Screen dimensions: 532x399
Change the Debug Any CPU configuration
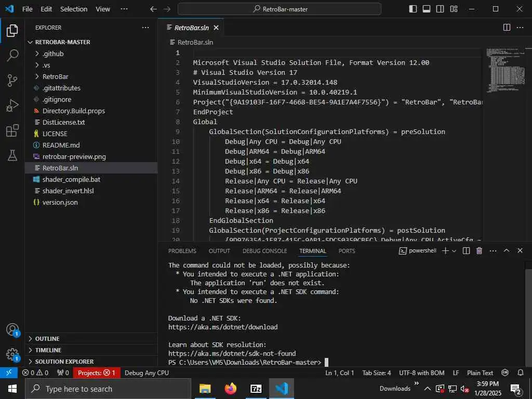(x=147, y=373)
